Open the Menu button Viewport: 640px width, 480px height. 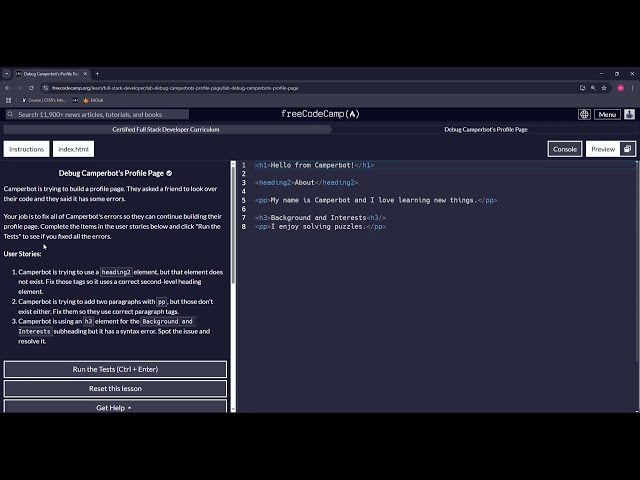[607, 114]
